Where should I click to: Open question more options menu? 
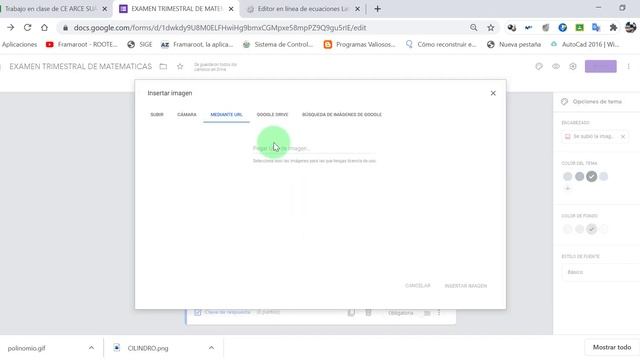pos(439,313)
